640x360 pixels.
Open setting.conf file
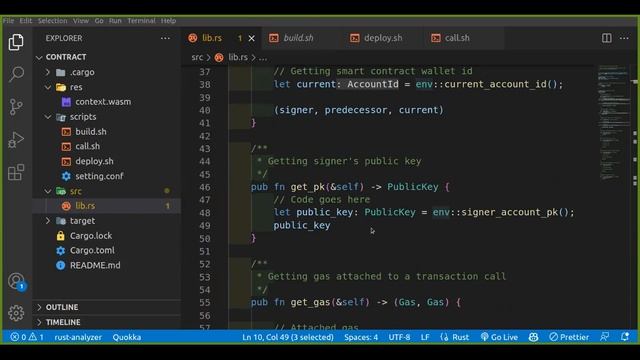tap(99, 176)
